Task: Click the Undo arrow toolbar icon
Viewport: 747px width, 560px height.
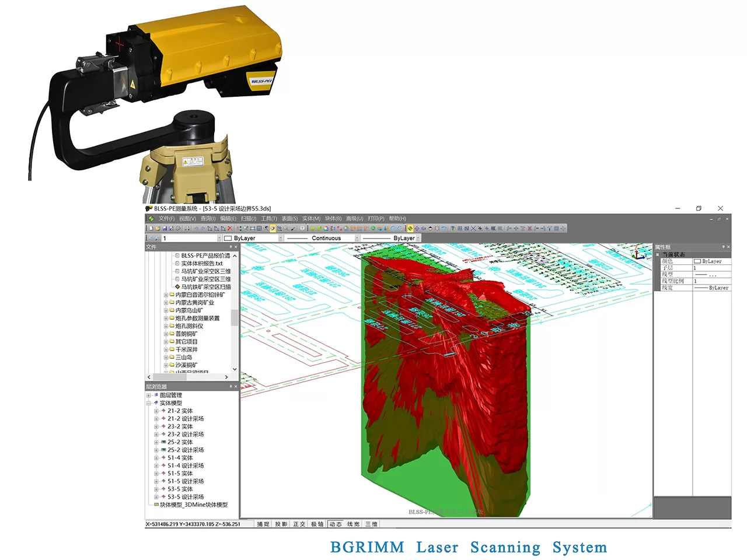Action: 196,229
